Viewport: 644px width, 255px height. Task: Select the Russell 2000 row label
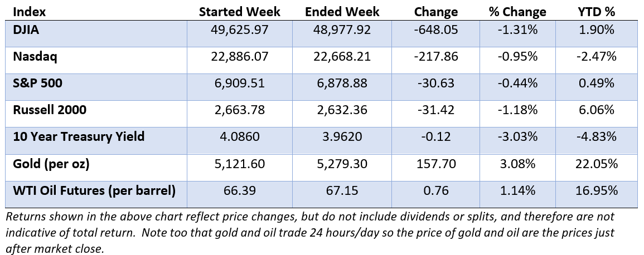50,110
